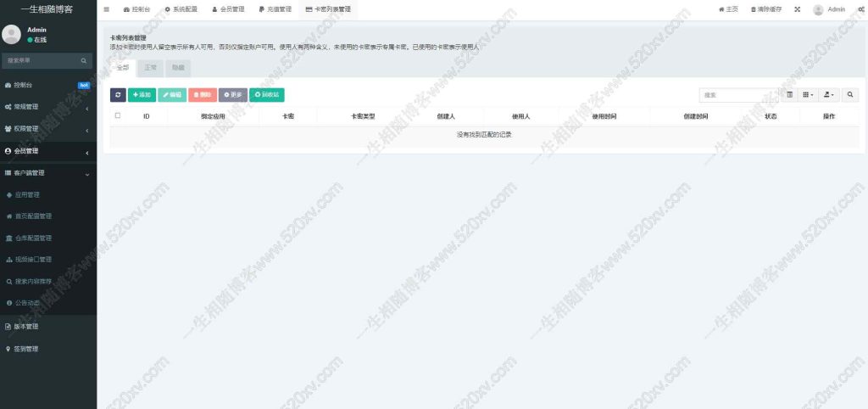Click the 编辑 edit button
Viewport: 868px width, 409px height.
(x=172, y=95)
